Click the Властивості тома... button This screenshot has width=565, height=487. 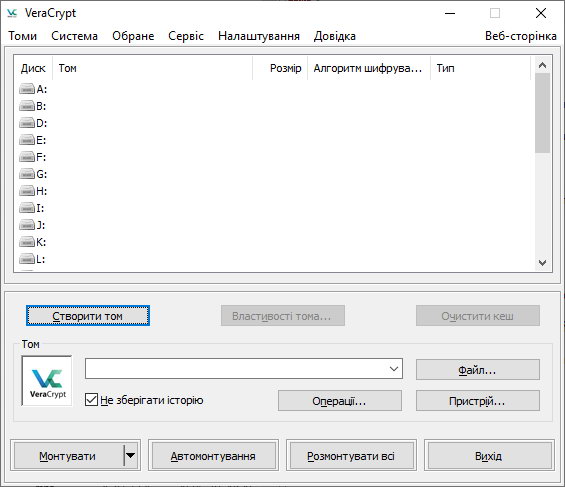283,316
